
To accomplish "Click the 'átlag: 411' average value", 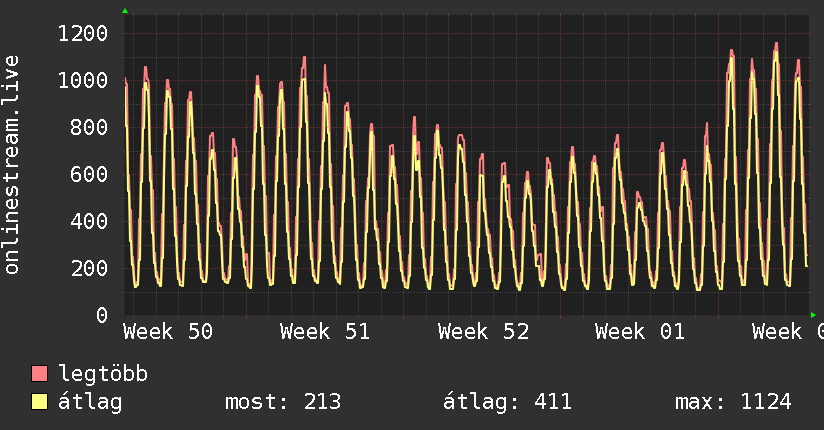I will tap(507, 403).
